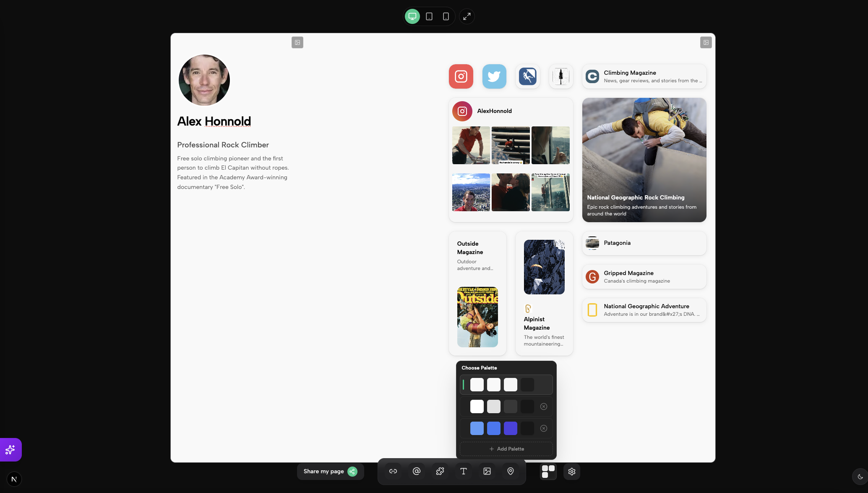Viewport: 868px width, 493px height.
Task: Click the @ social handle icon
Action: [x=416, y=471]
